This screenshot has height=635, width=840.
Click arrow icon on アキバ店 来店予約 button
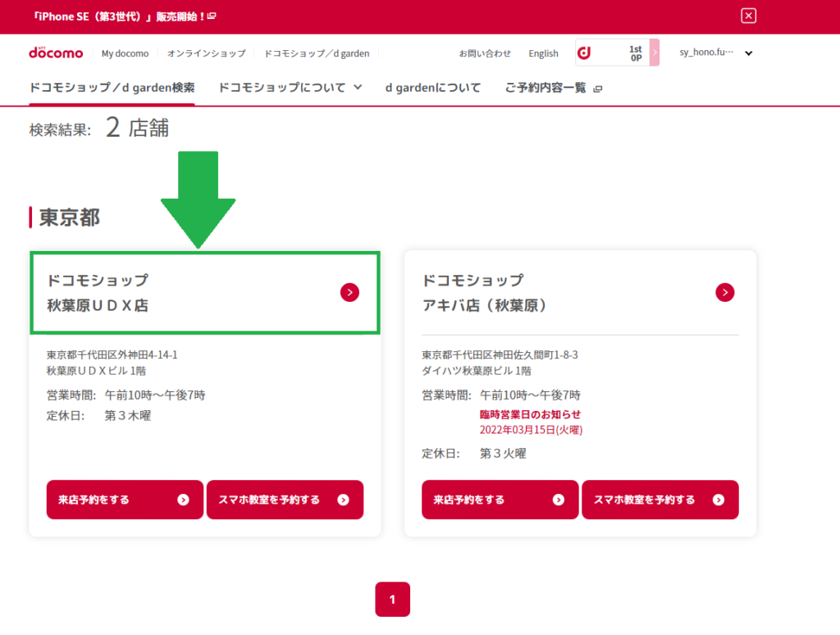558,500
